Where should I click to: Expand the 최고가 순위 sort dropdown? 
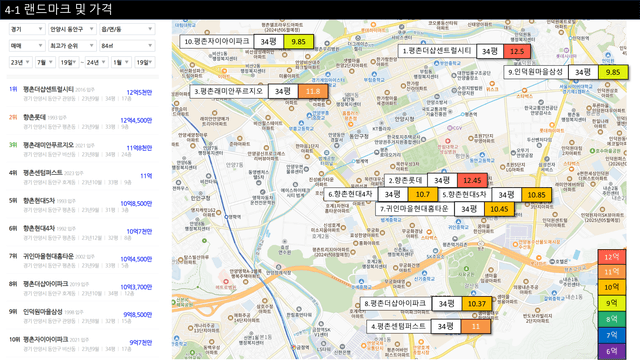point(72,46)
